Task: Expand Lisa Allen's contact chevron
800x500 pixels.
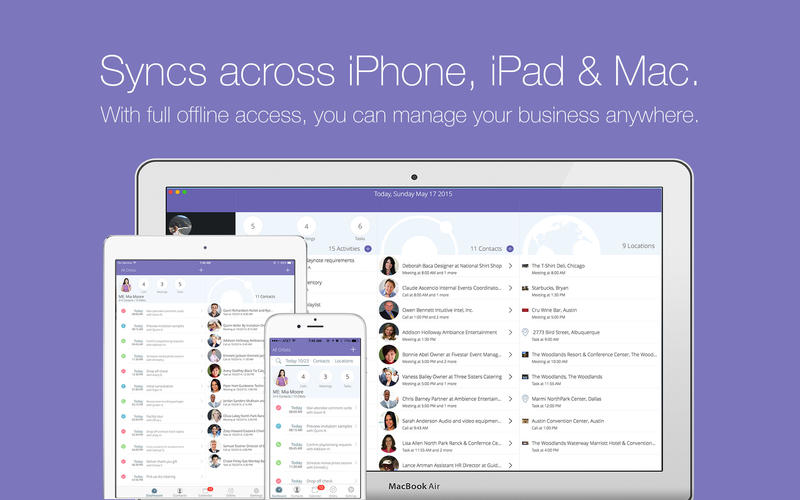Action: 510,443
